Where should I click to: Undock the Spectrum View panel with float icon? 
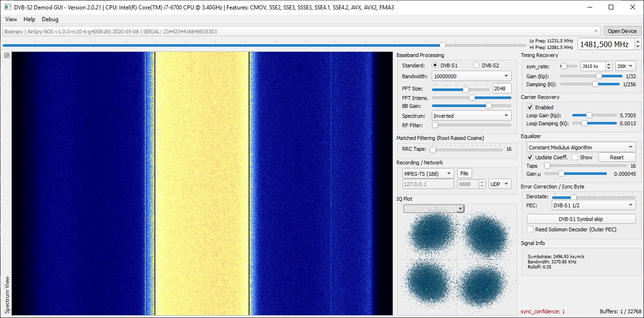(7, 56)
